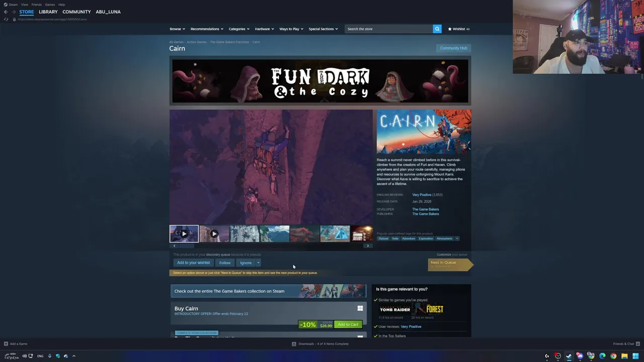Open Friends & Chat panel
This screenshot has height=362, width=644.
626,344
